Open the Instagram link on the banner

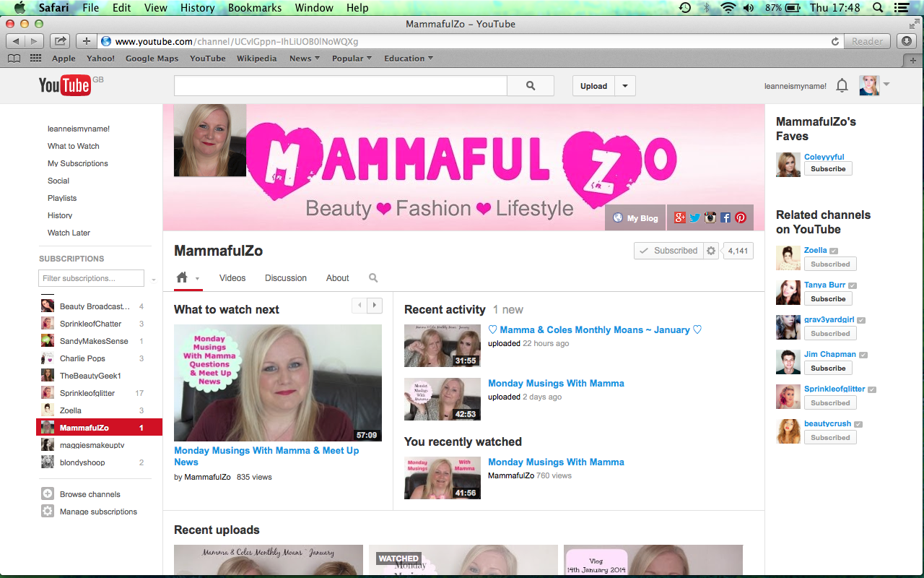(710, 217)
